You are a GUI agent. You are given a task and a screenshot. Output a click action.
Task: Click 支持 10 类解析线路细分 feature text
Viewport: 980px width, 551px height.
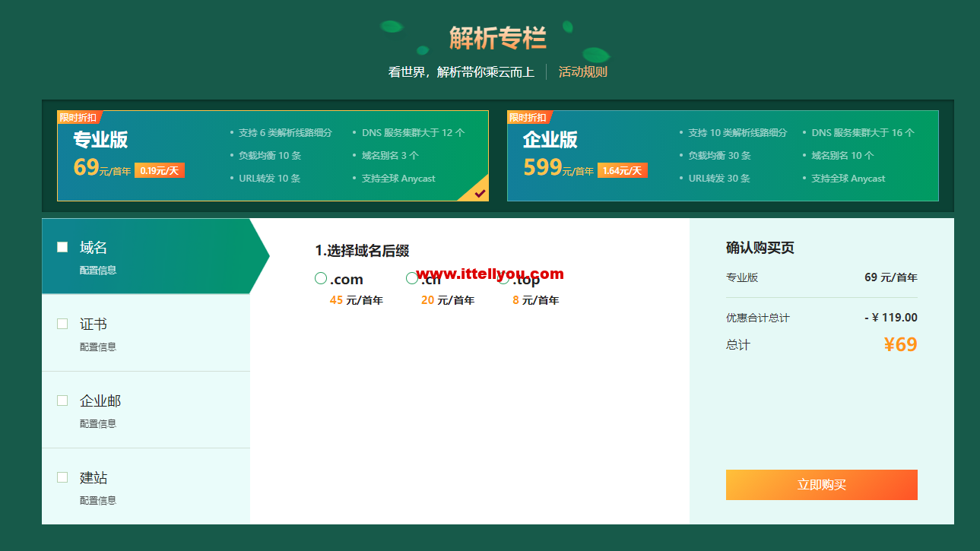point(737,132)
